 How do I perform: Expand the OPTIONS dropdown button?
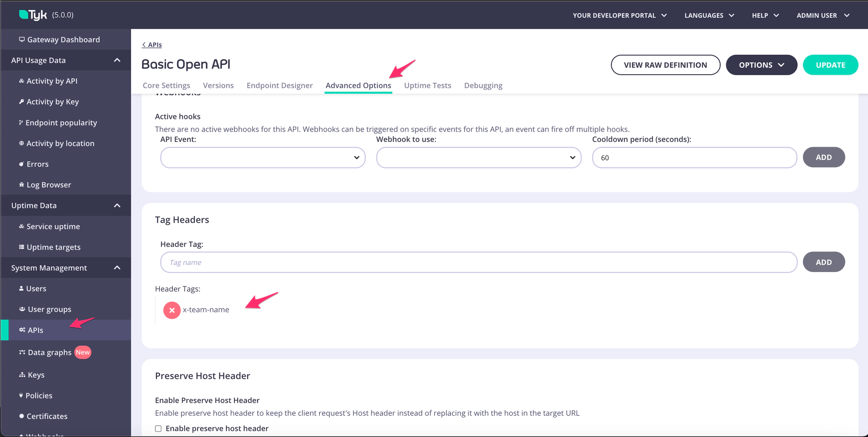(761, 65)
